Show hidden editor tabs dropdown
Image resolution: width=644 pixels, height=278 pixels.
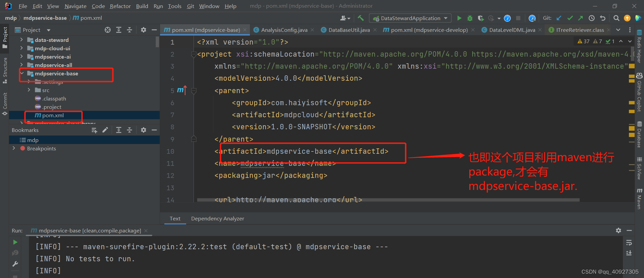click(618, 30)
